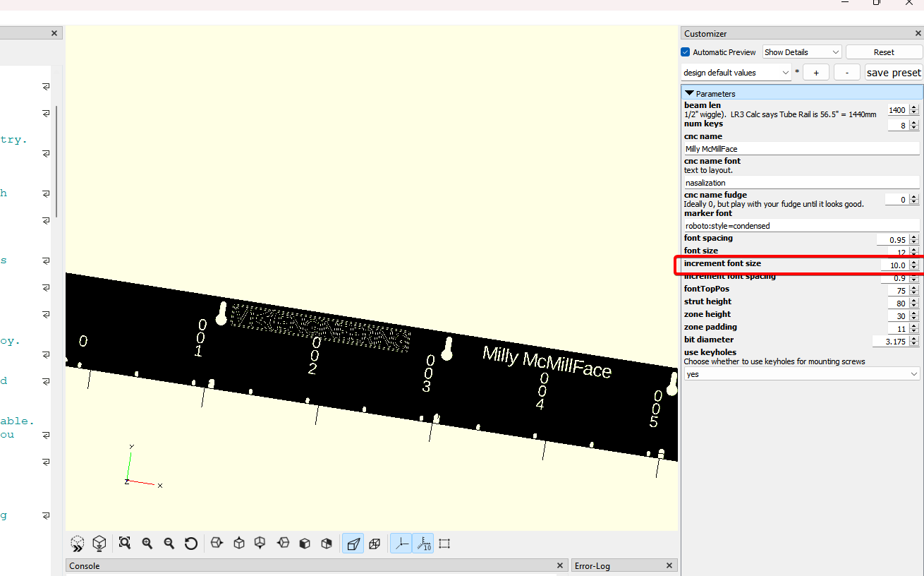Switch to Orthogonal projection view
This screenshot has height=576, width=924.
(375, 543)
